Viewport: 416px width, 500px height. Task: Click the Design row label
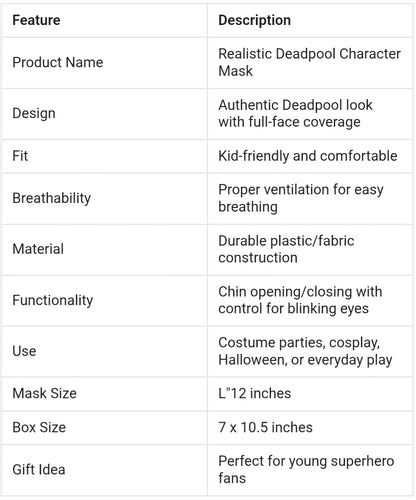coord(34,113)
